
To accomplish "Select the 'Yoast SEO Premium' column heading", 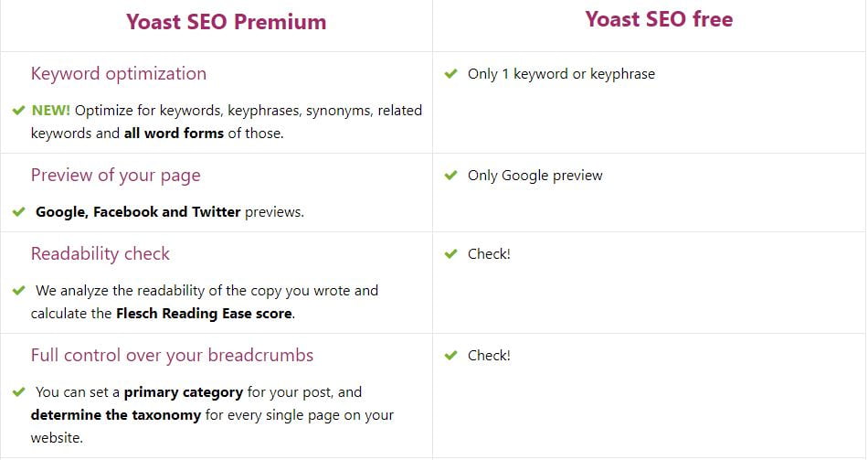I will coord(226,22).
